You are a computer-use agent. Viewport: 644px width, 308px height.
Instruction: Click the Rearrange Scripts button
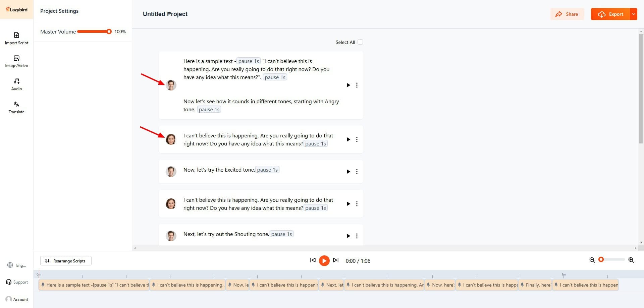[66, 261]
